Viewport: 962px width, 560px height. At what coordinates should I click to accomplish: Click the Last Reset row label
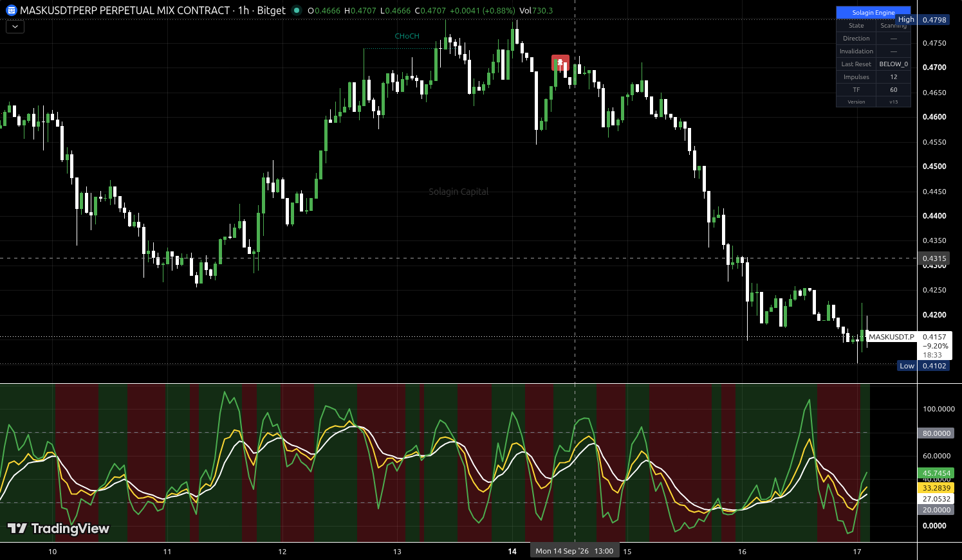856,64
